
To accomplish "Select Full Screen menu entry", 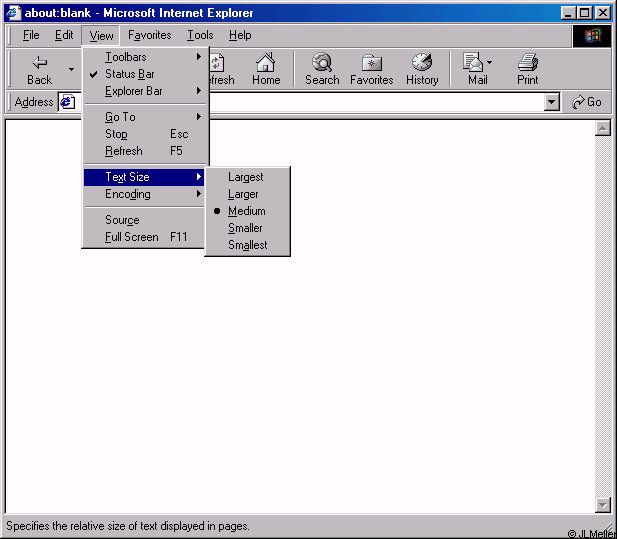I will click(x=132, y=237).
